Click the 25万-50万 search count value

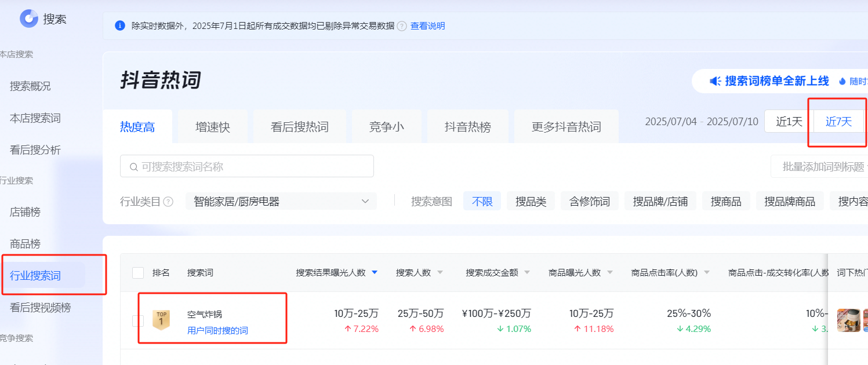click(x=420, y=313)
